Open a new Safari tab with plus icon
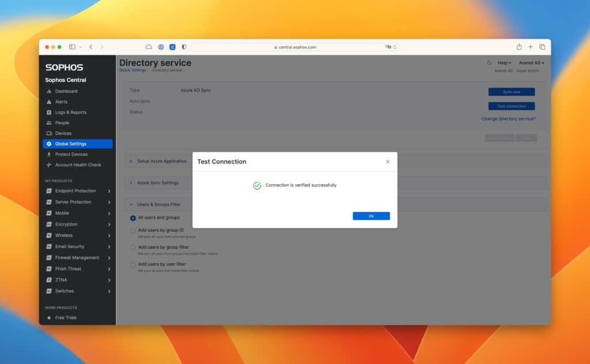Viewport: 590px width, 364px height. (x=530, y=47)
